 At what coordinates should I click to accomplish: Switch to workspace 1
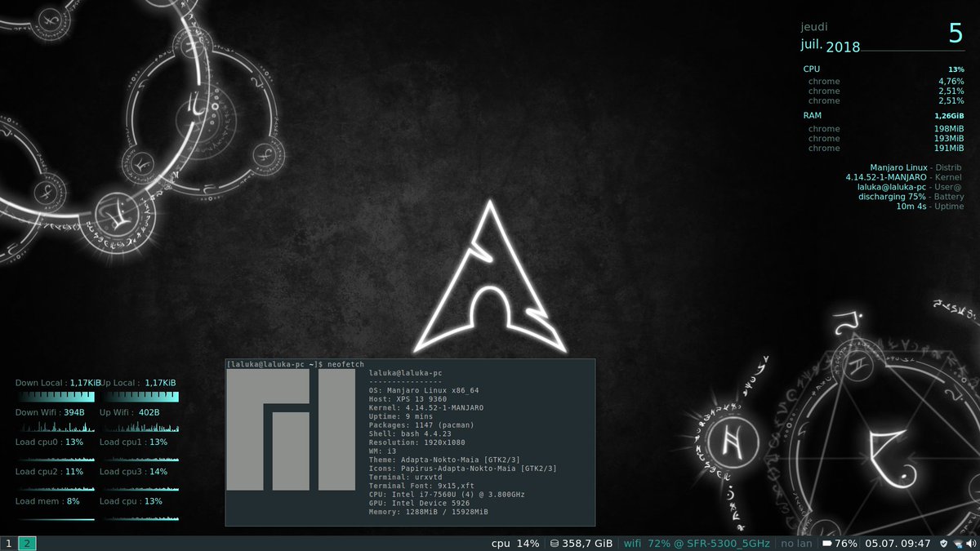coord(8,543)
